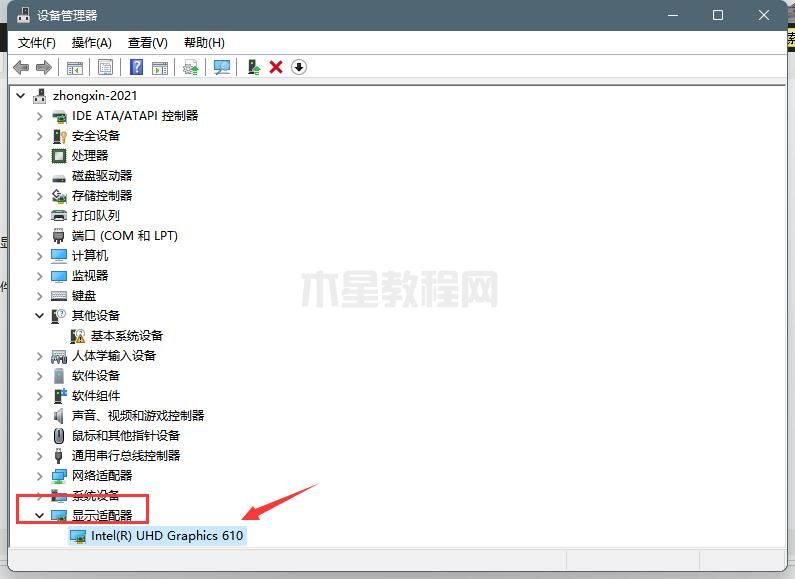
Task: Enable device using green arrow toolbar icon
Action: 254,67
